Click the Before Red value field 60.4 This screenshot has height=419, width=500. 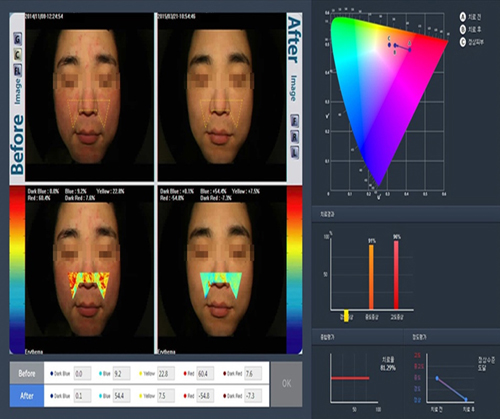point(205,374)
